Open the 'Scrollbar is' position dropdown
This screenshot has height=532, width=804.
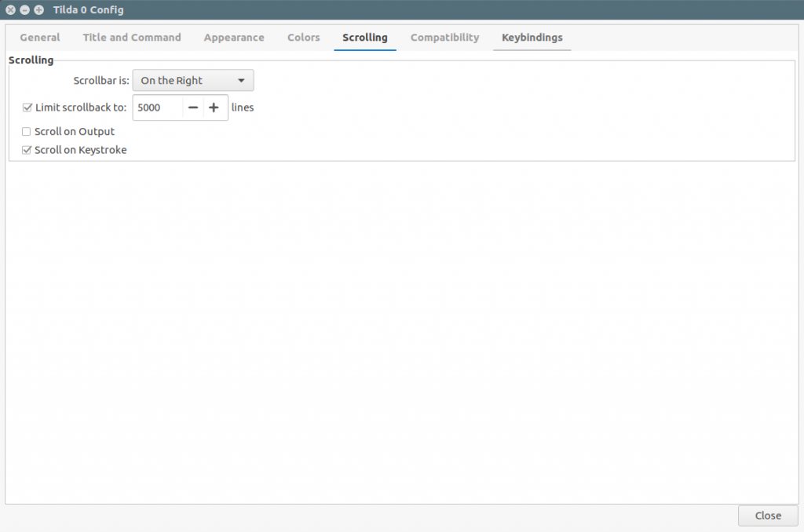[x=192, y=80]
